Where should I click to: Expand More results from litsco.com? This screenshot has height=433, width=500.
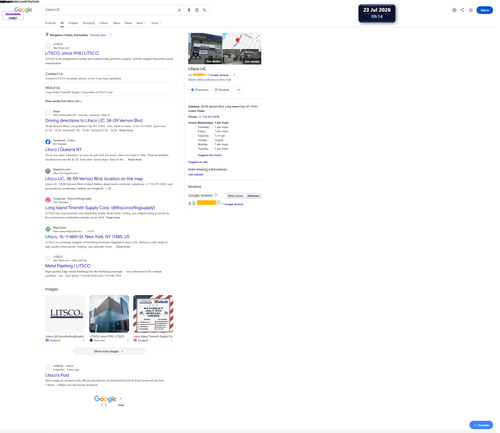[x=63, y=101]
